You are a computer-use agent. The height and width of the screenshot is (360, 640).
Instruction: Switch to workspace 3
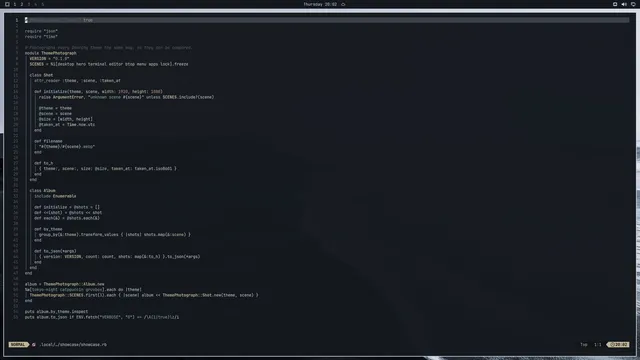click(29, 4)
